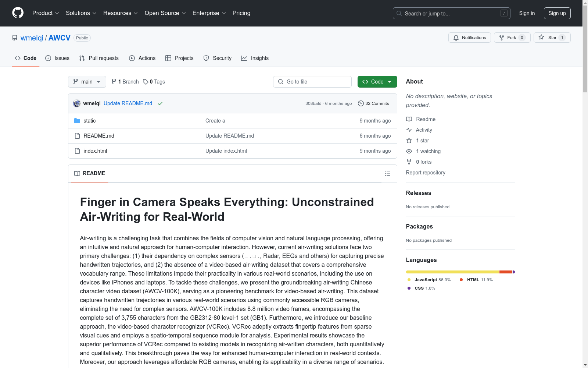Click the README.md file icon

[x=77, y=136]
